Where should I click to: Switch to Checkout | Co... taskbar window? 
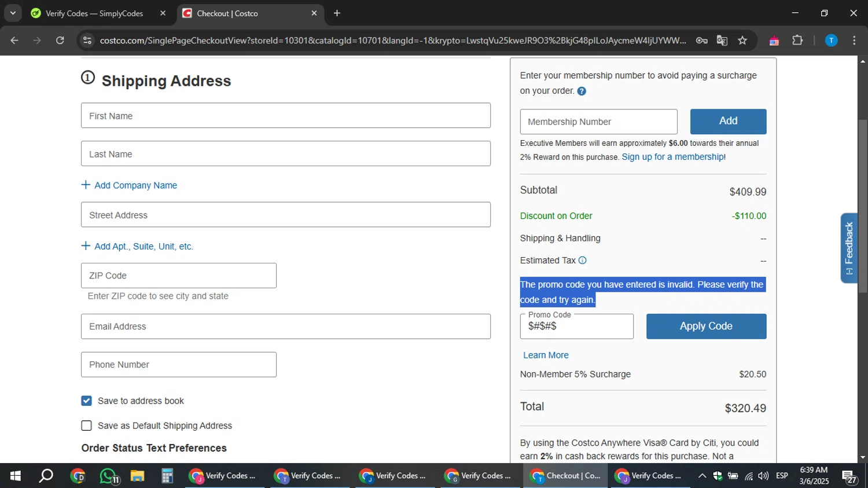(566, 476)
